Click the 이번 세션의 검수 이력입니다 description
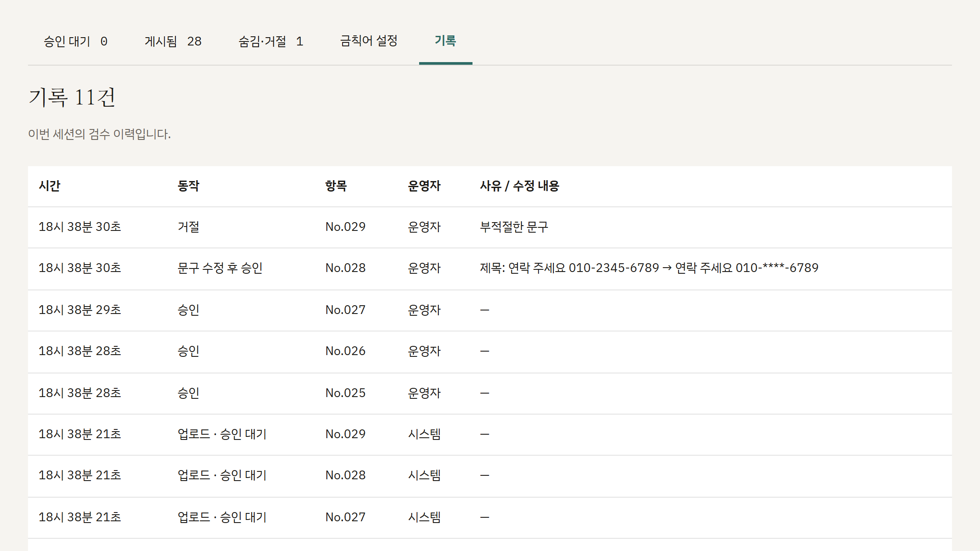Image resolution: width=980 pixels, height=551 pixels. (99, 134)
